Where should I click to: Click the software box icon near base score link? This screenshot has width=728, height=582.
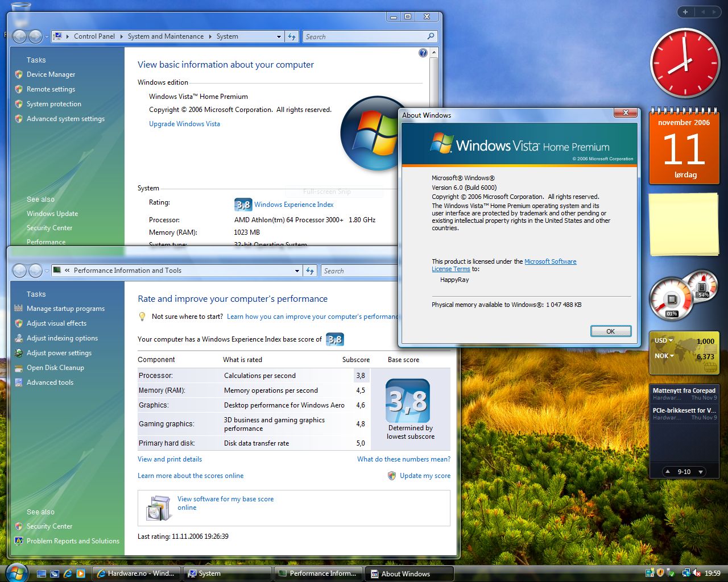coord(159,508)
